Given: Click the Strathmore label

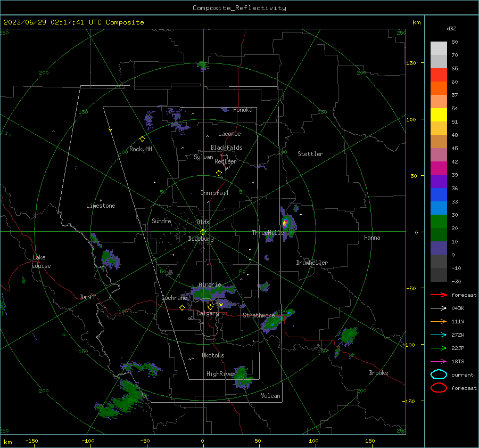Looking at the screenshot, I should [259, 315].
